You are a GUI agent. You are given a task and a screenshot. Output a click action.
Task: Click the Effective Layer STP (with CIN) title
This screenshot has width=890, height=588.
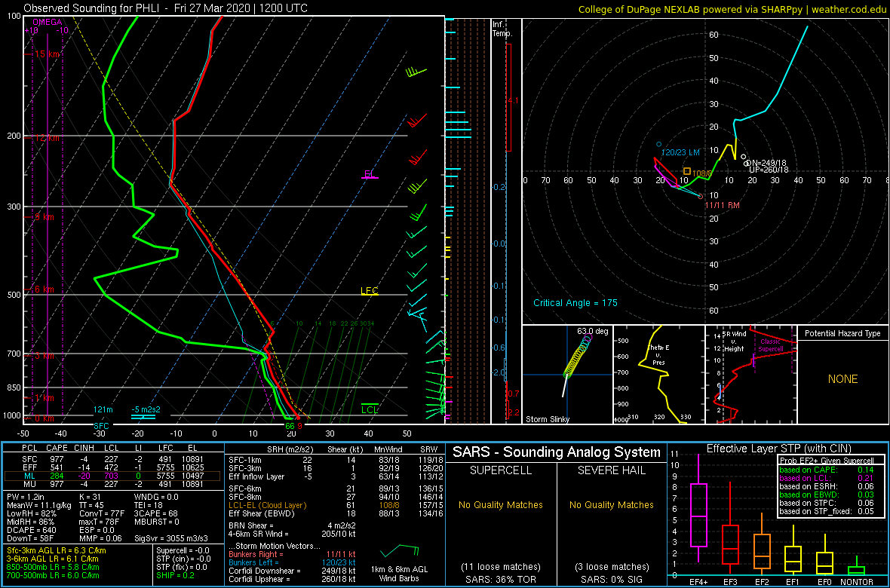click(x=777, y=449)
